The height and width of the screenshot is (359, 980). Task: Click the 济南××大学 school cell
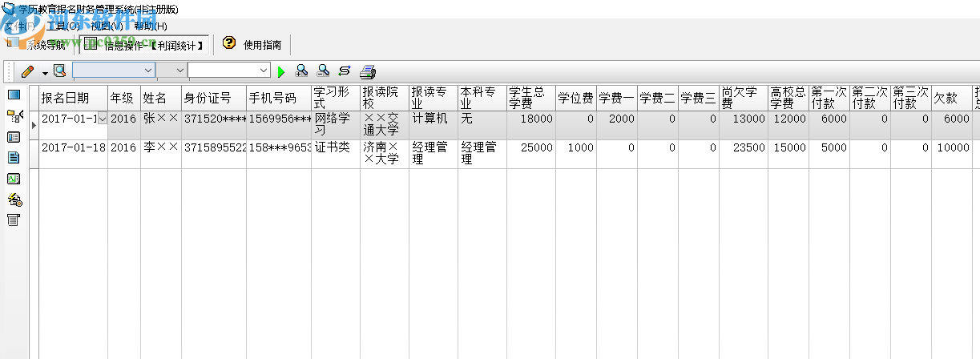[x=384, y=154]
